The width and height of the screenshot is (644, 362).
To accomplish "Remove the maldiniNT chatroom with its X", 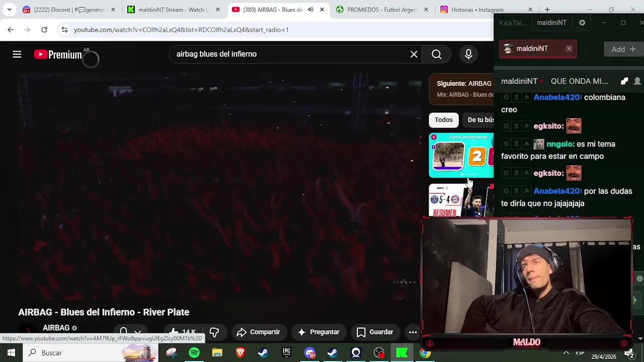I will (x=569, y=49).
